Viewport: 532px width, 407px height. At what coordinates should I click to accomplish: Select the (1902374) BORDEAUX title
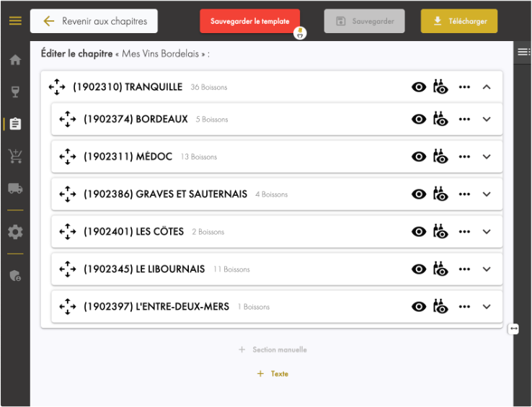pos(136,120)
